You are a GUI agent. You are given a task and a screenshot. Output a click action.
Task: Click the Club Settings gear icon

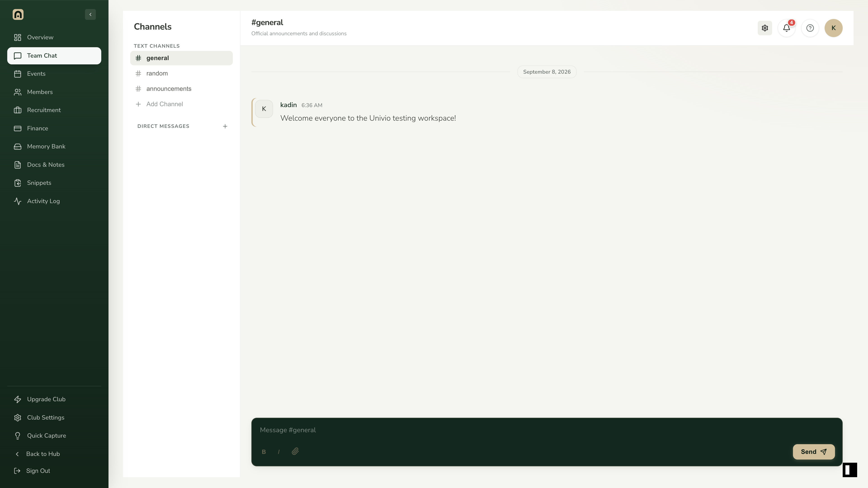18,418
